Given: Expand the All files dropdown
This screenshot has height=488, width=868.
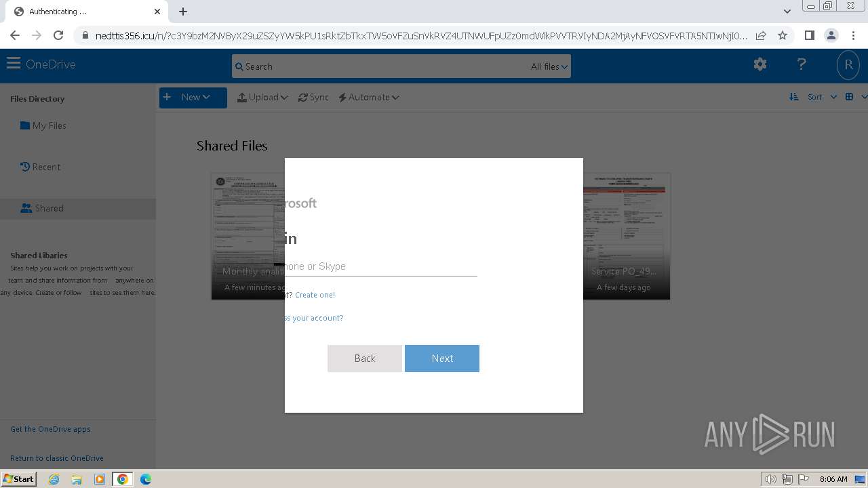Looking at the screenshot, I should coord(549,66).
